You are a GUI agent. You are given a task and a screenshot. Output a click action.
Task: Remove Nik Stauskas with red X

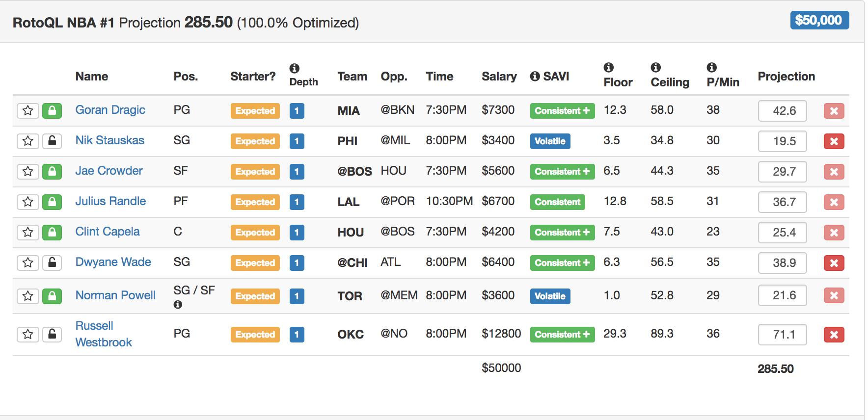click(x=834, y=141)
